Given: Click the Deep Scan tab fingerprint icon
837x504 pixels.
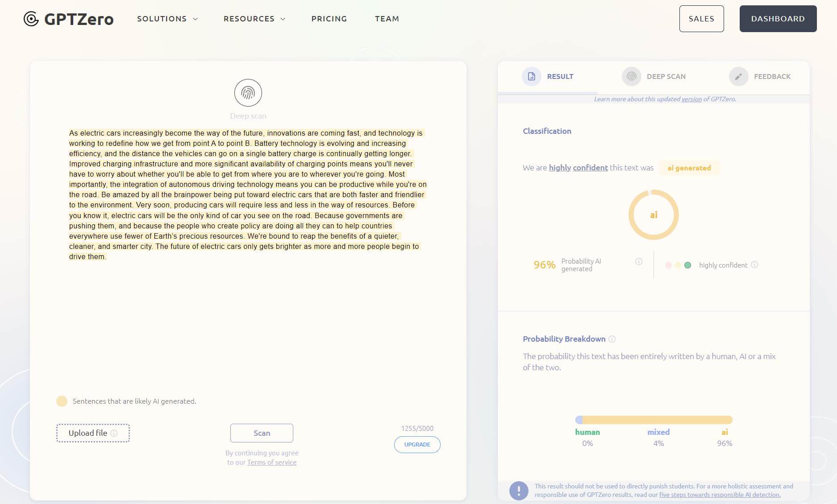Looking at the screenshot, I should (631, 76).
